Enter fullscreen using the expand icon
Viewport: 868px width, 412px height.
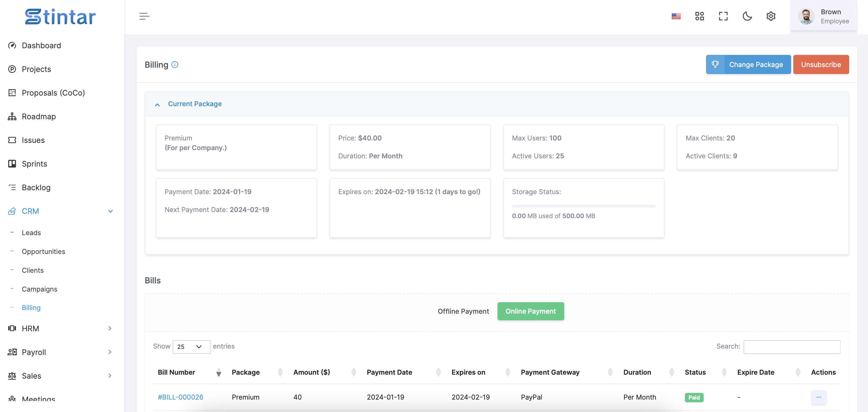pyautogui.click(x=723, y=16)
